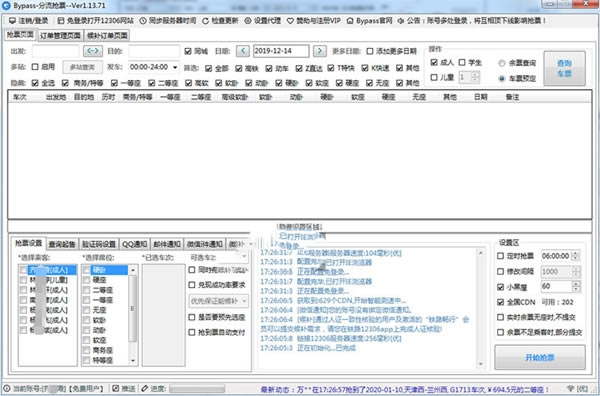This screenshot has width=600, height=396.
Task: Click the 注销/登录 monitor icon
Action: (12, 21)
